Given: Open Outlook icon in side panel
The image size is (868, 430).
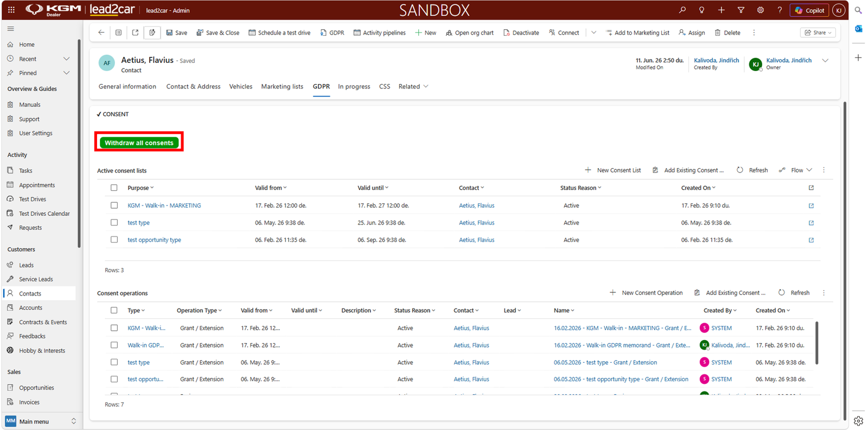Looking at the screenshot, I should coord(858,29).
